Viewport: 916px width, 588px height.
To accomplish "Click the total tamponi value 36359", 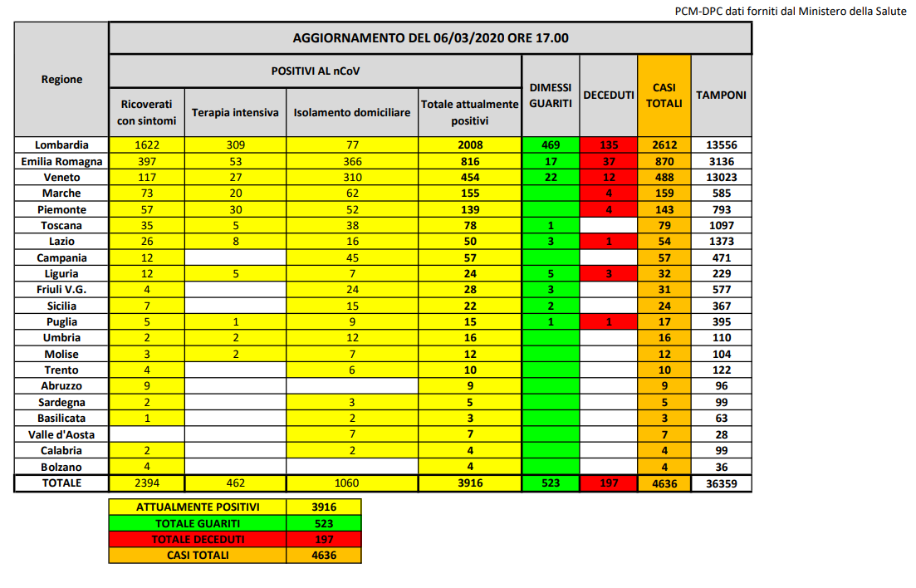I will coord(720,483).
